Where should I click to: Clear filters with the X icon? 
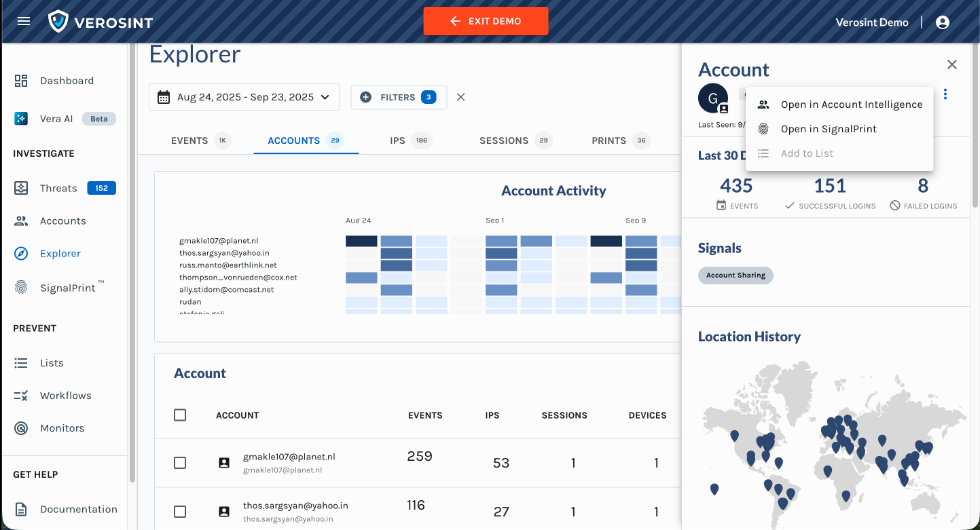[x=460, y=97]
